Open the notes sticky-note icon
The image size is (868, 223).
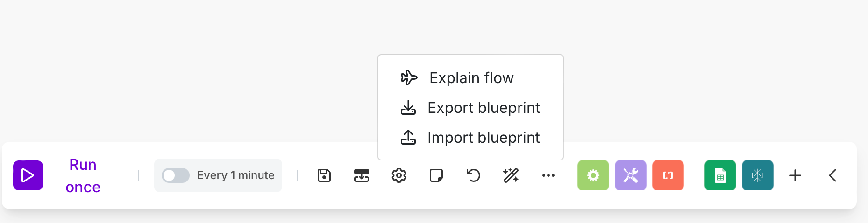[436, 175]
